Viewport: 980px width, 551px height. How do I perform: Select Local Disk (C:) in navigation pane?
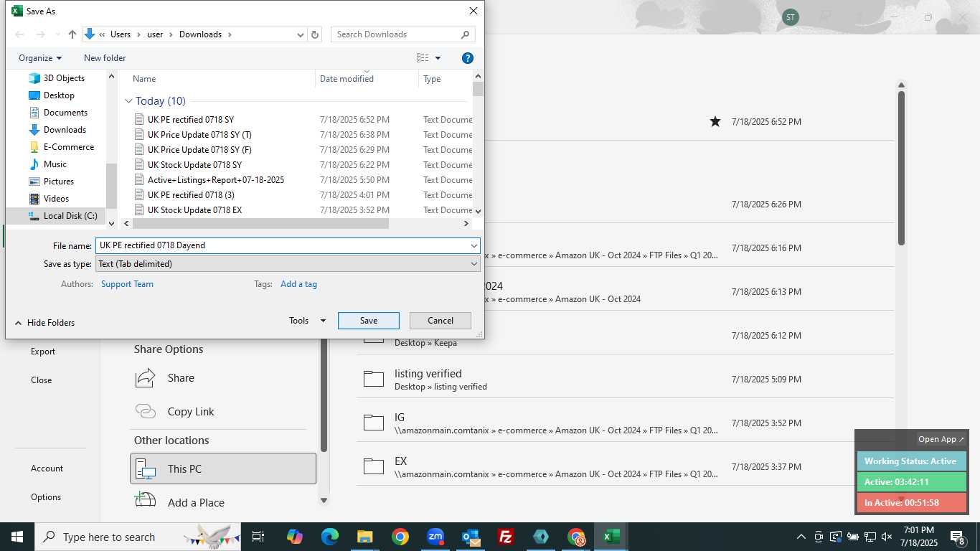(70, 216)
